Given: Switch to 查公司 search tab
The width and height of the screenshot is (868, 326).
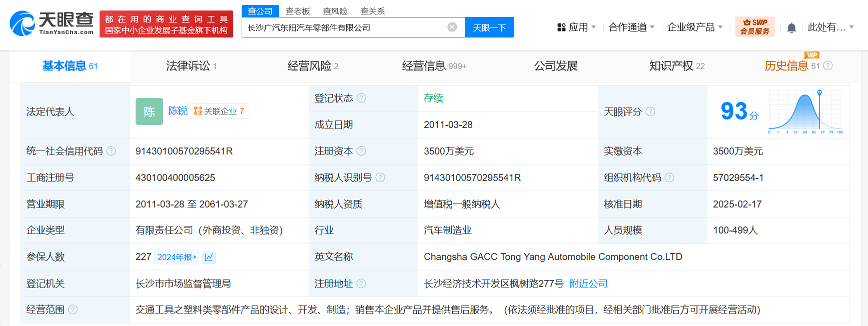Looking at the screenshot, I should tap(260, 11).
